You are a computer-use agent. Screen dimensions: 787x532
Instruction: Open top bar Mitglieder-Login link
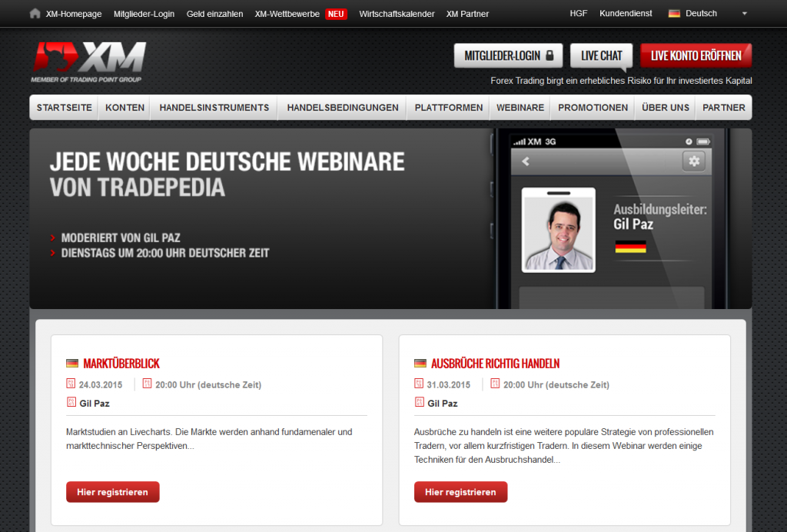[144, 14]
